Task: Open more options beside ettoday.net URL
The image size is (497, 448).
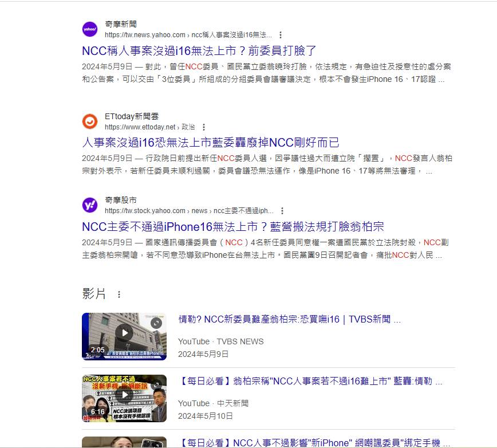Action: [x=204, y=127]
